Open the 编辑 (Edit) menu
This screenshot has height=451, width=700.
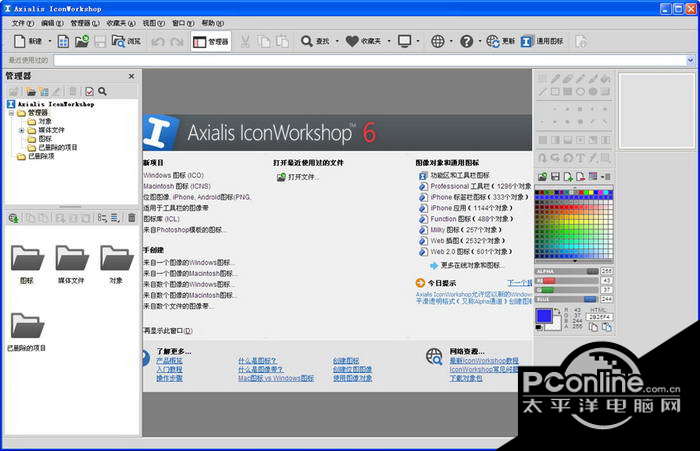tap(52, 23)
